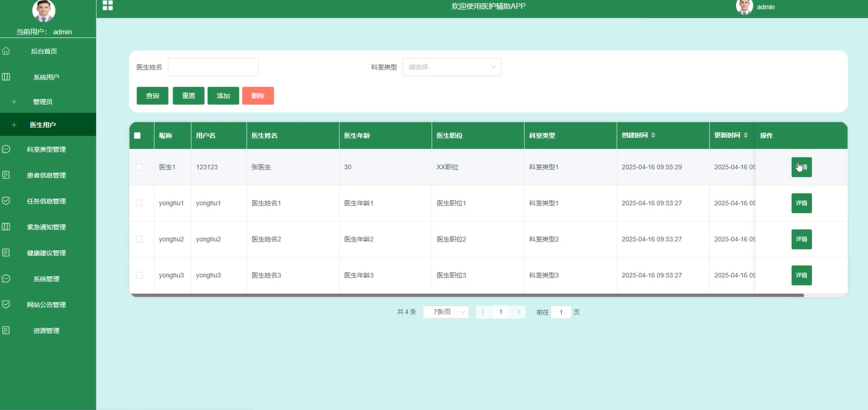
Task: Click the shield icon beside 任务信息管理
Action: click(6, 201)
